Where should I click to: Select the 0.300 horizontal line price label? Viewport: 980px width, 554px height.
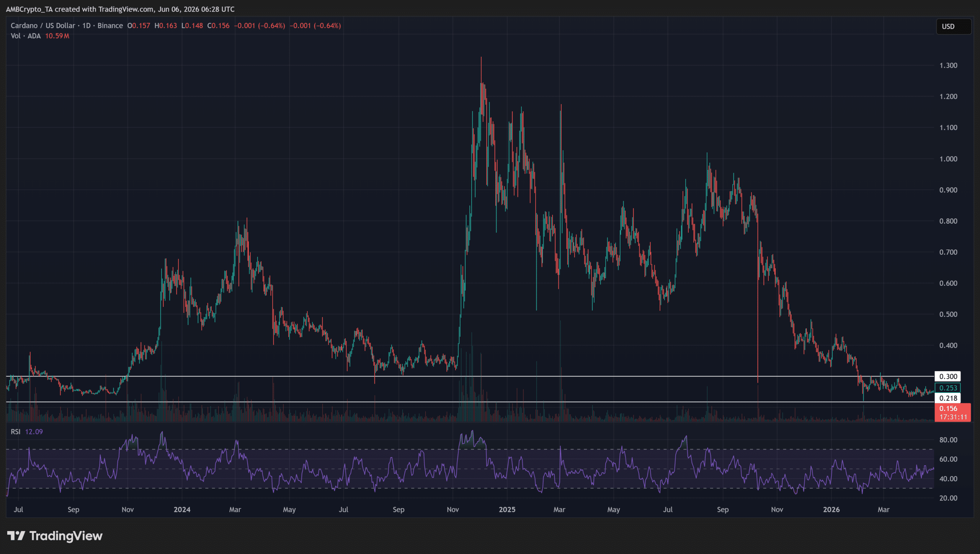[948, 376]
